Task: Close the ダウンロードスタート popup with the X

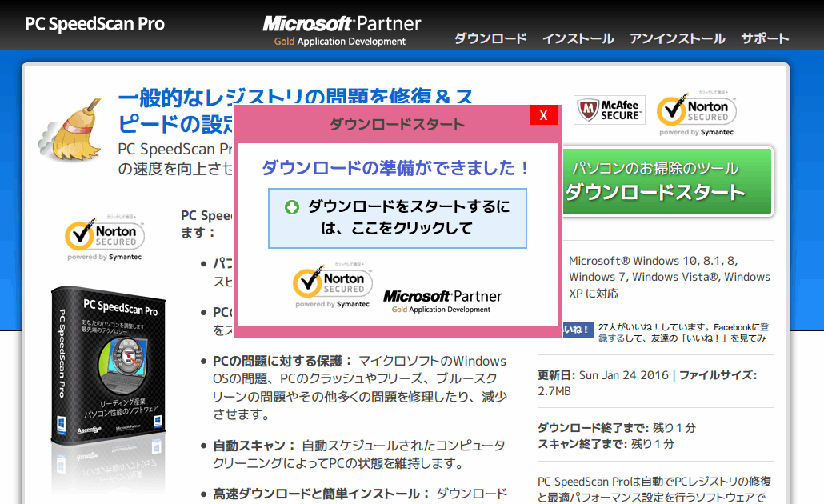Action: [544, 115]
